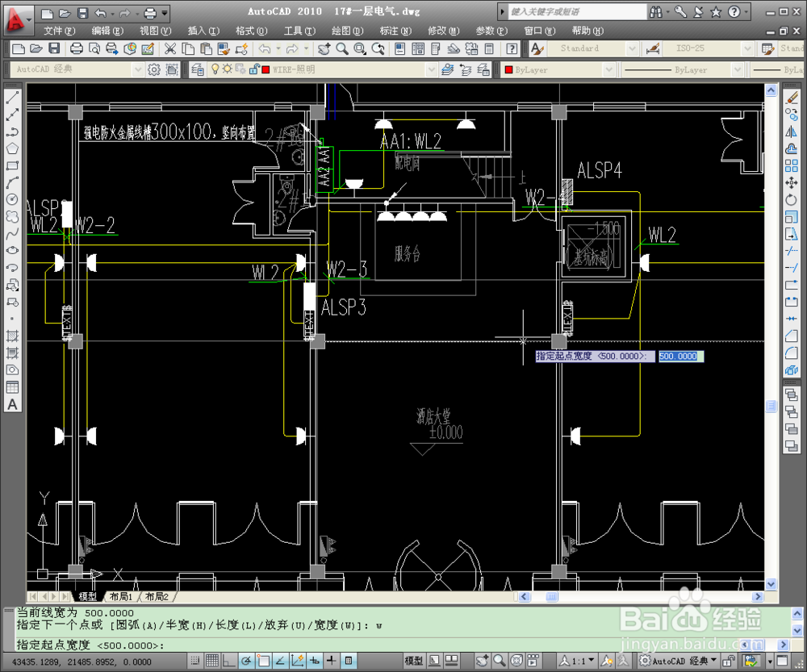807x672 pixels.
Task: Click the Pan realtime hand icon
Action: (324, 49)
